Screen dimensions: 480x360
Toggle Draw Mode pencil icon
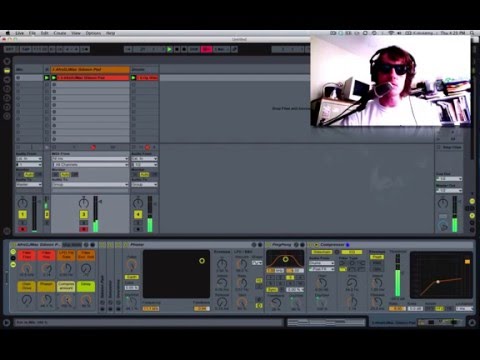pyautogui.click(x=235, y=49)
